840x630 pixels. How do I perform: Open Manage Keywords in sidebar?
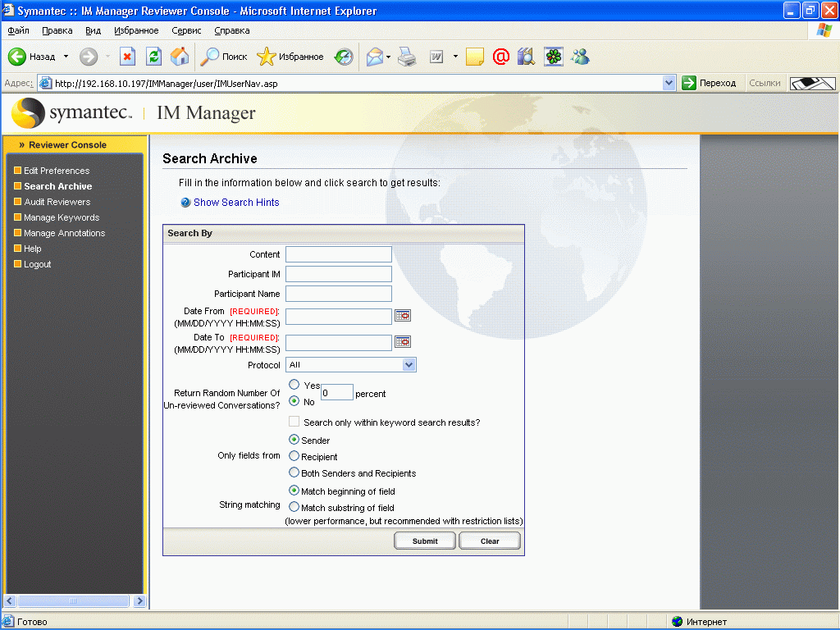tap(62, 217)
